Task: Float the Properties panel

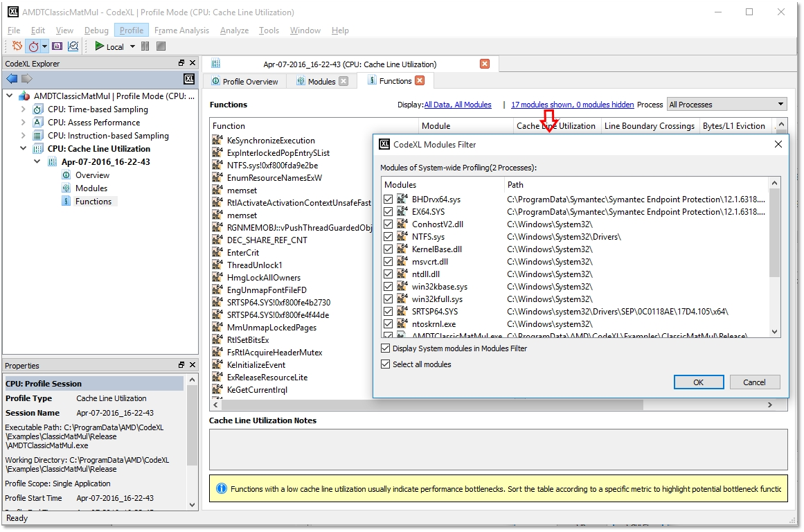Action: click(181, 365)
